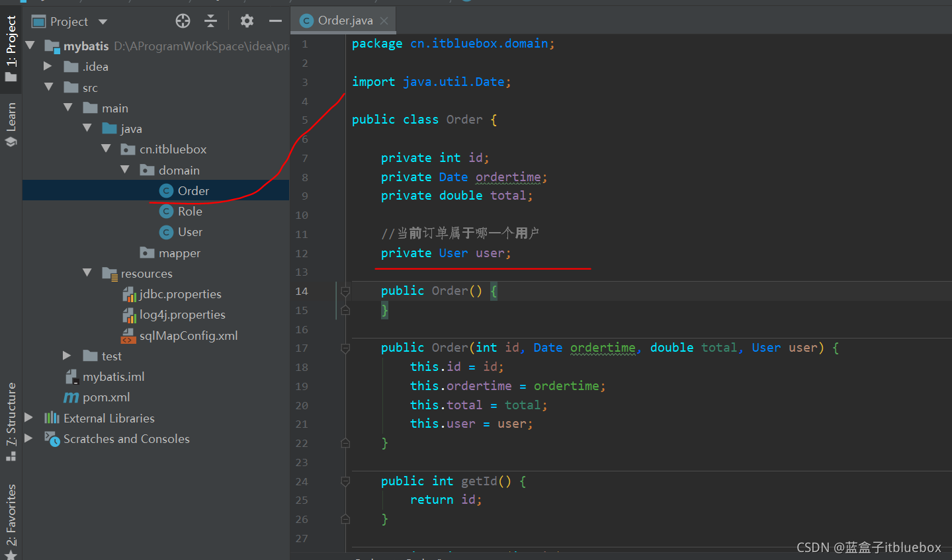Collapse the resources folder
Image resolution: width=952 pixels, height=560 pixels.
point(87,272)
